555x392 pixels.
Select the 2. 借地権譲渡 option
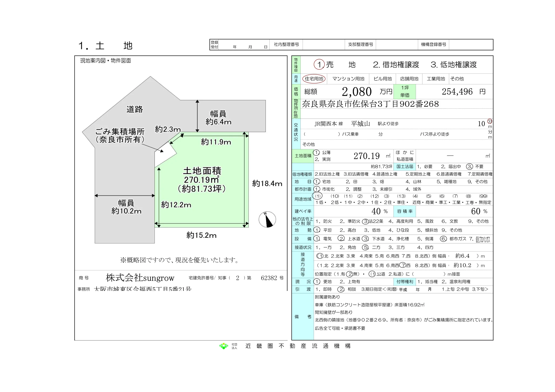coord(396,65)
